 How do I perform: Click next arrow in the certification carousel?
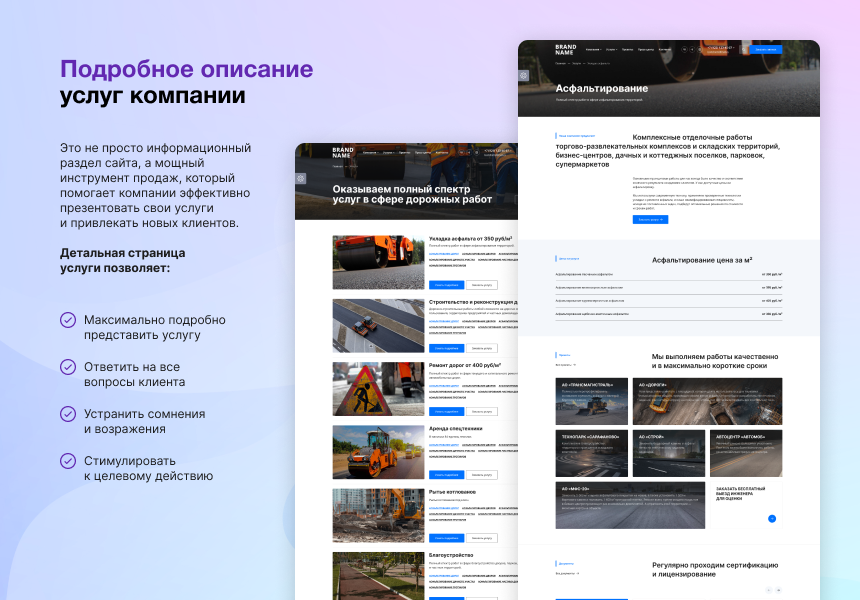pyautogui.click(x=779, y=590)
